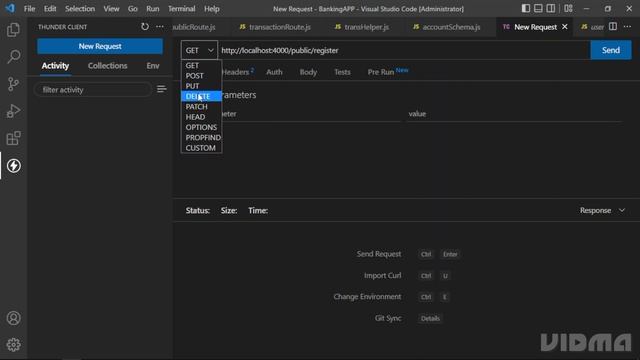Click the request URL input field
640x360 pixels.
click(404, 50)
